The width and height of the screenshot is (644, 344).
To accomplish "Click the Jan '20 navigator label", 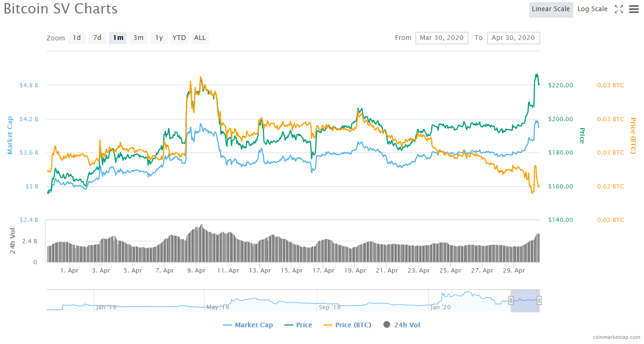I will tap(440, 307).
